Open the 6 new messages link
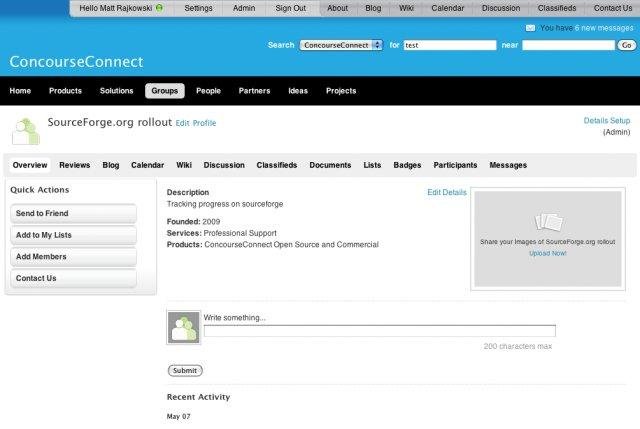Viewport: 640px width, 429px height. pos(604,28)
